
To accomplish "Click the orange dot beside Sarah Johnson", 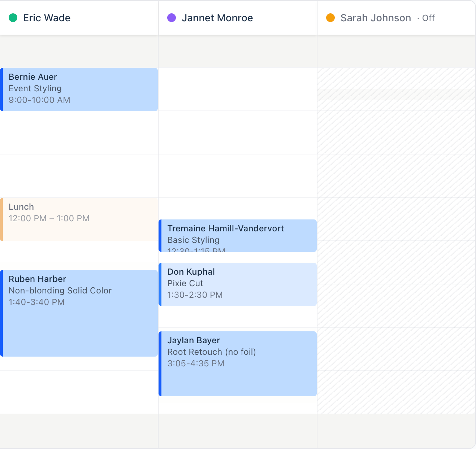I will click(330, 18).
